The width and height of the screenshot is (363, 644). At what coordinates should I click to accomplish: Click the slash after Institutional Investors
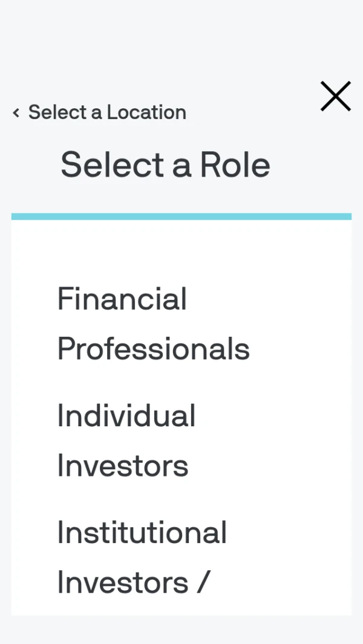pos(203,582)
